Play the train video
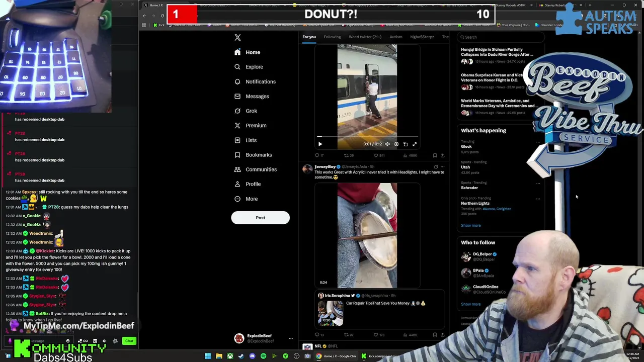 [x=320, y=144]
